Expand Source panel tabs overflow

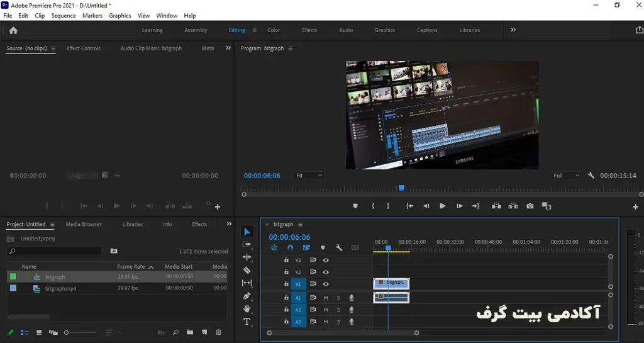pyautogui.click(x=228, y=48)
